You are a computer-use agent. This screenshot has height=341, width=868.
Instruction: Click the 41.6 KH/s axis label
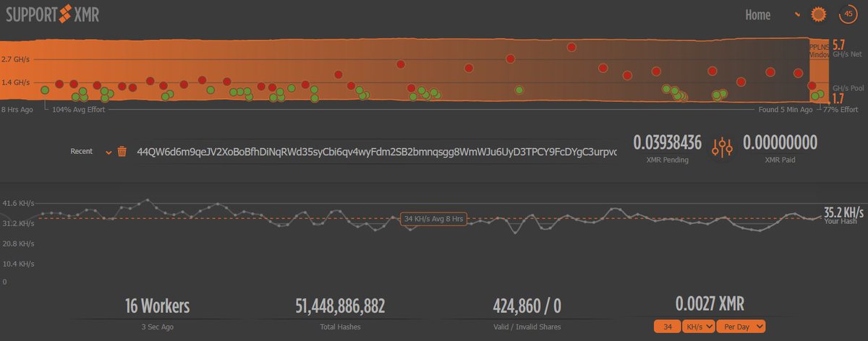pyautogui.click(x=17, y=204)
